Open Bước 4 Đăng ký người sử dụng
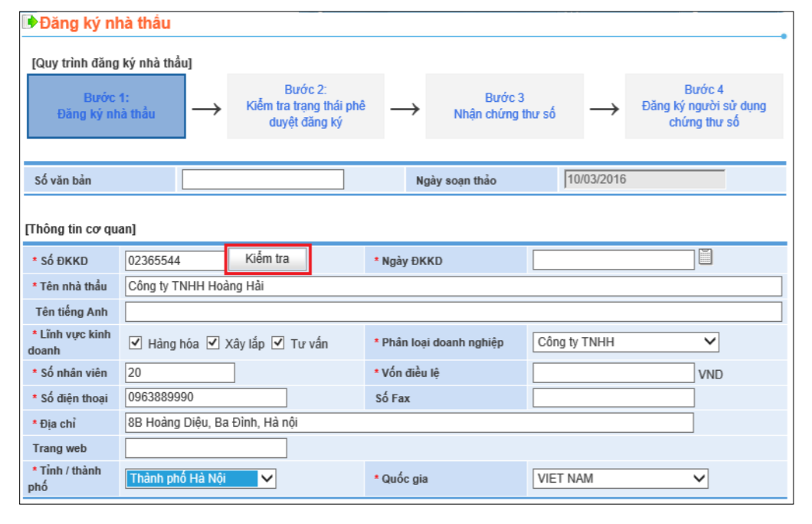Screen dimensions: 812x524 [x=703, y=106]
